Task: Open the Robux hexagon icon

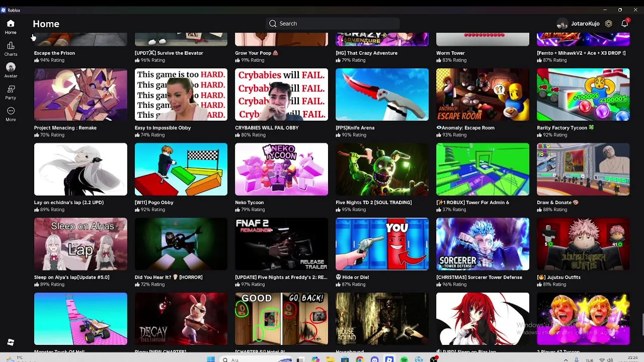Action: [x=608, y=24]
